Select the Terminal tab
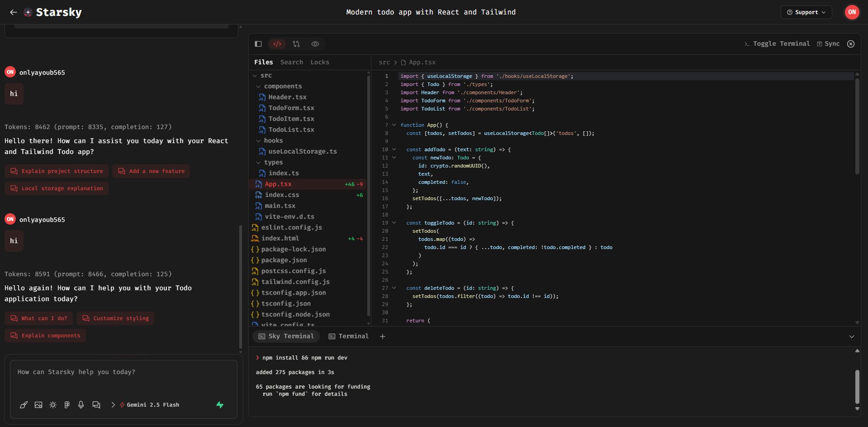The width and height of the screenshot is (868, 427). [x=348, y=336]
